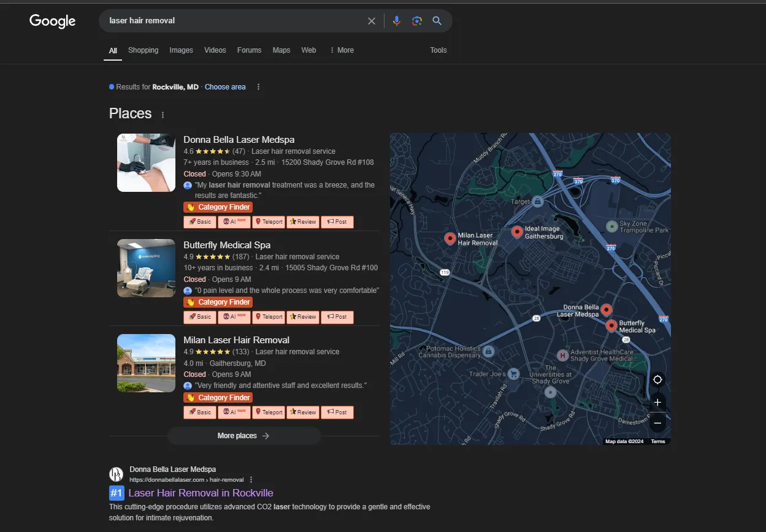Click Review button under Milan Laser

[303, 412]
